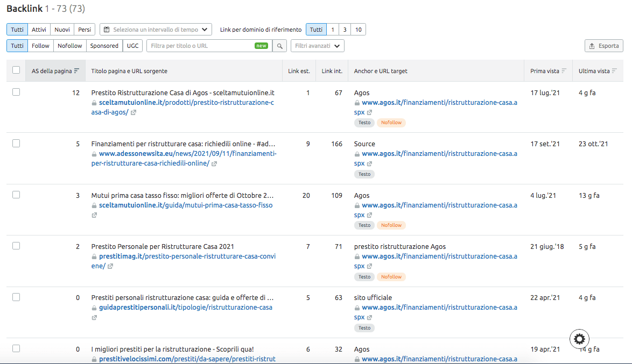Open external link icon after asa-di-agos/ URL
Image resolution: width=632 pixels, height=364 pixels.
(134, 112)
